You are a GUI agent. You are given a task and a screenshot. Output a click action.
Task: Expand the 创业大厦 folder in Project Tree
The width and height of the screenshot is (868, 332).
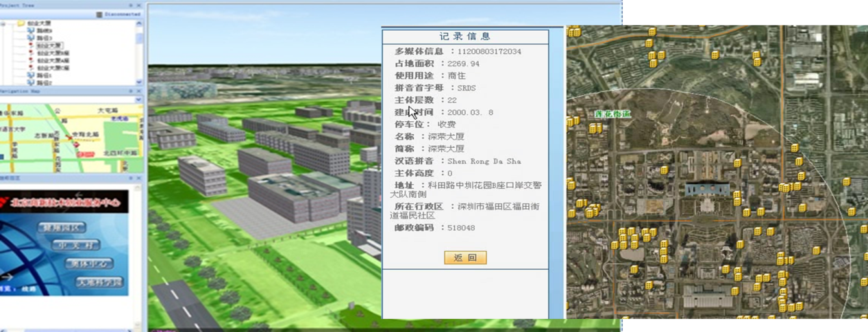[4, 23]
